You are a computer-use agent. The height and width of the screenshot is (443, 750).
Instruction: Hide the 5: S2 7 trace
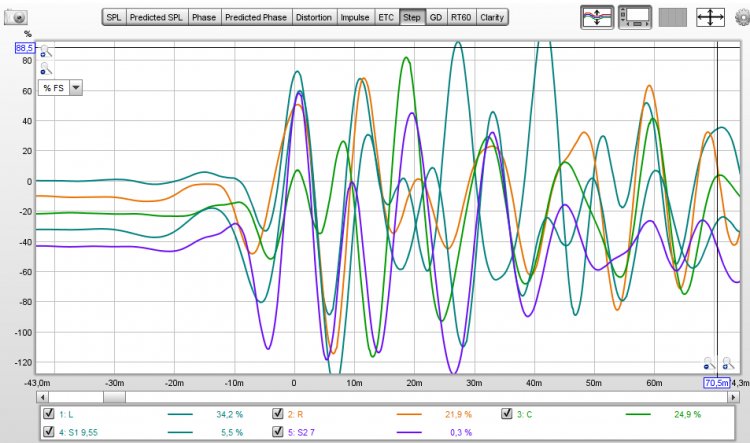click(278, 432)
